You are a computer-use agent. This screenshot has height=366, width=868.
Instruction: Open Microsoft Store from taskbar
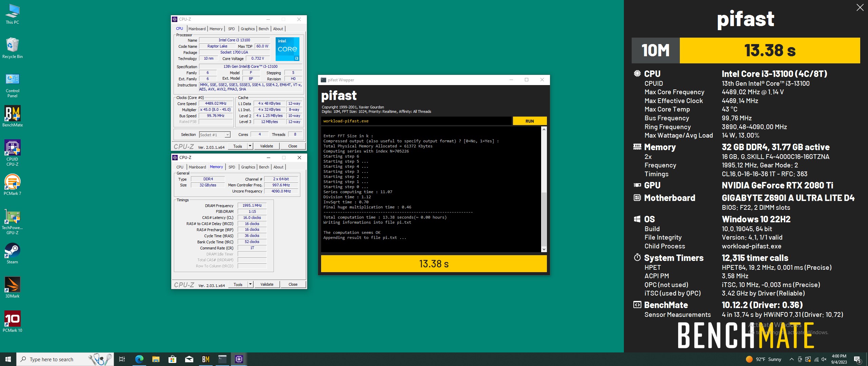point(172,359)
